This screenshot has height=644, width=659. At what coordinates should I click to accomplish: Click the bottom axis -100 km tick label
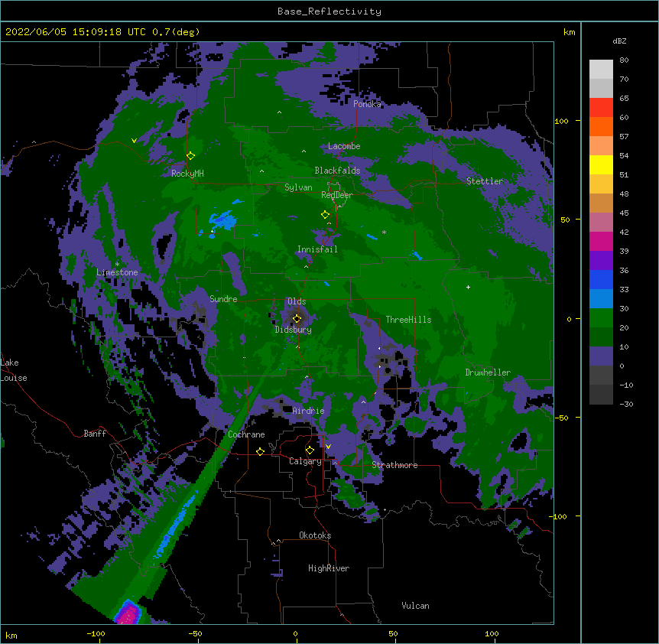pos(96,633)
